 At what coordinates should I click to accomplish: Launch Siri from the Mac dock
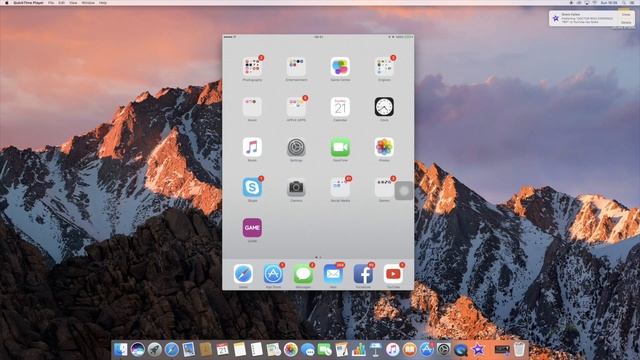138,349
